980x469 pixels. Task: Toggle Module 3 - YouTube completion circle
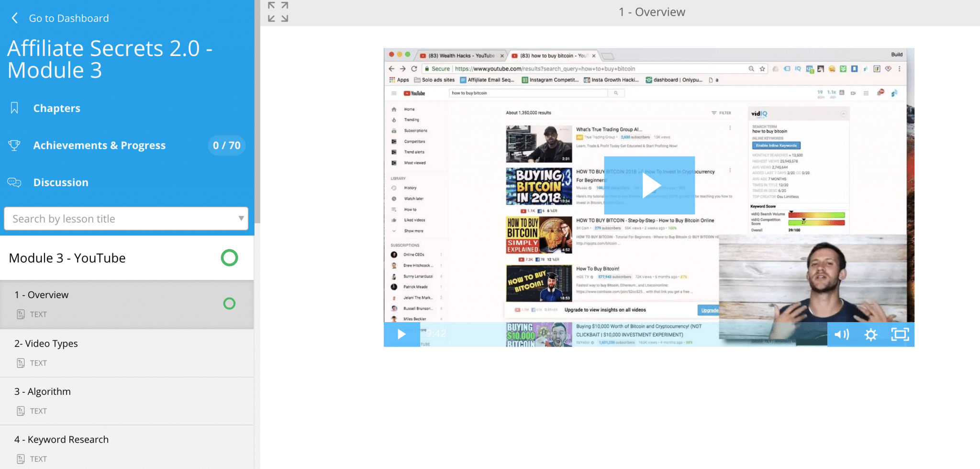229,258
